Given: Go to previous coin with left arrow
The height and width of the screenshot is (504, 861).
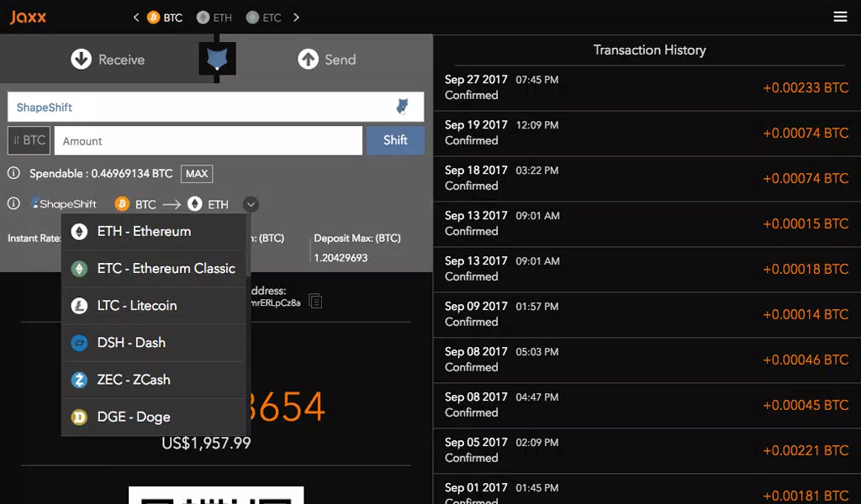Looking at the screenshot, I should 136,18.
